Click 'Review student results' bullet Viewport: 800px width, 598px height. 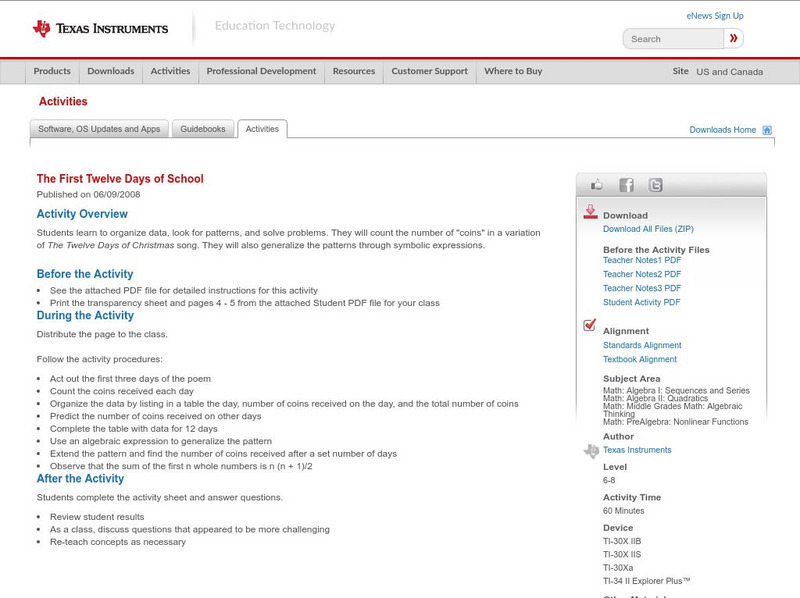tap(97, 517)
